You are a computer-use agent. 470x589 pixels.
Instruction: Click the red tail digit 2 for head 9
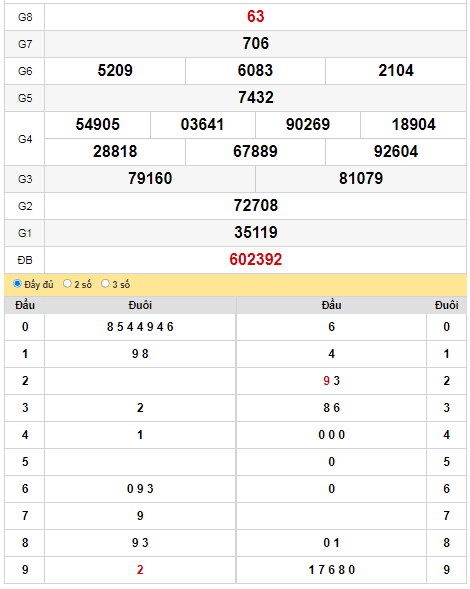tap(140, 570)
